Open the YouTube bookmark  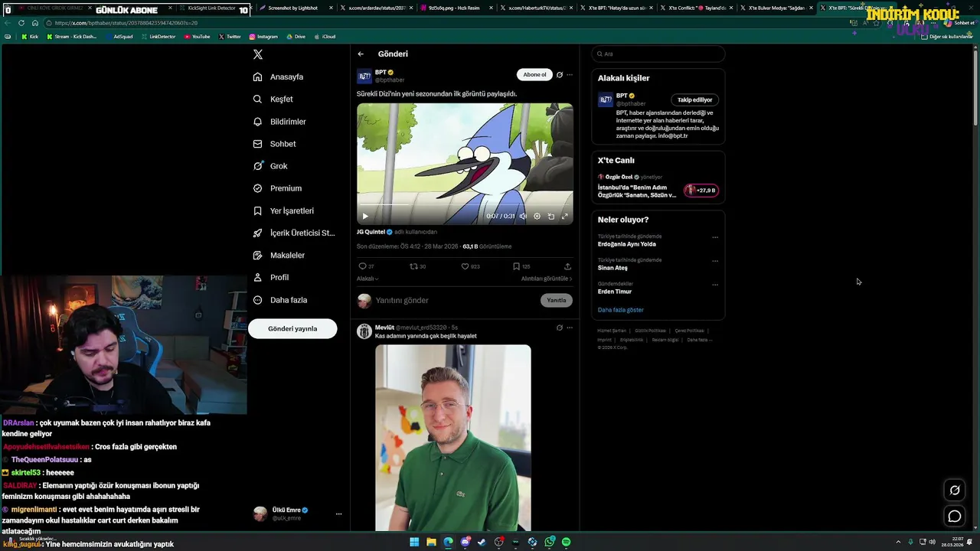coord(198,37)
